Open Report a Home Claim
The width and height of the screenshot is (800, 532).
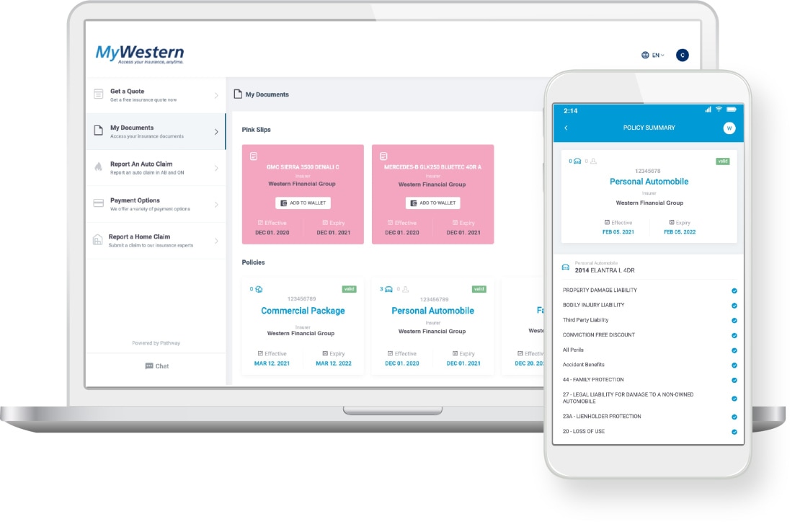[x=156, y=240]
